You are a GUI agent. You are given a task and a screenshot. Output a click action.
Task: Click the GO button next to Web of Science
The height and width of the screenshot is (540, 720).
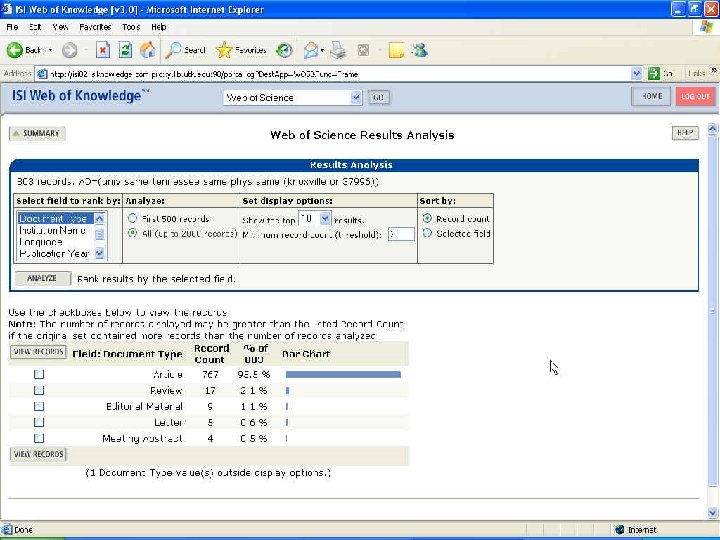[x=378, y=97]
